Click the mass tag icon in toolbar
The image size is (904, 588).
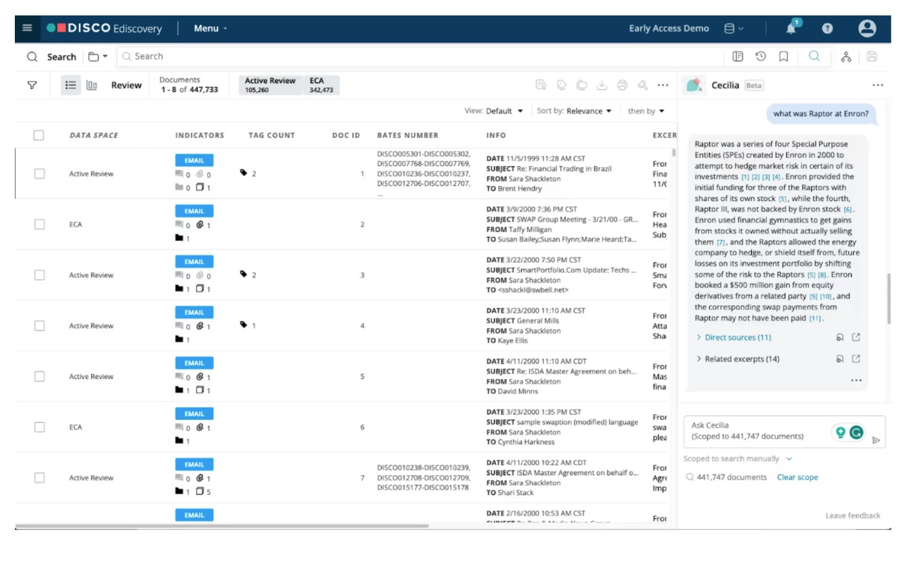[561, 85]
